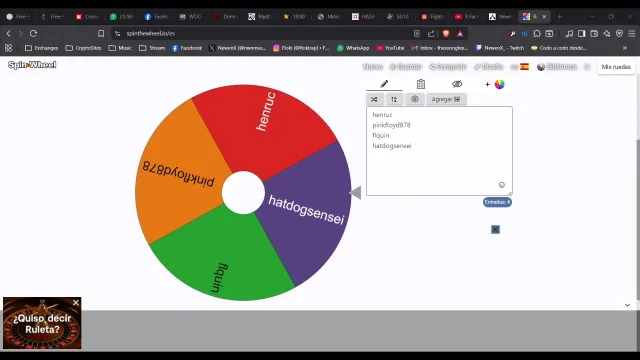
Task: Open the Brave wallet toolbar icon
Action: click(594, 33)
